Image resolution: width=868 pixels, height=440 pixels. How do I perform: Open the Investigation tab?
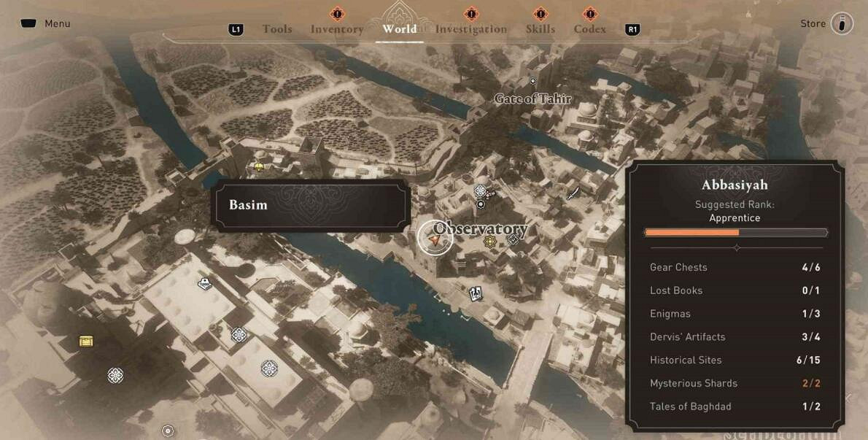(470, 28)
